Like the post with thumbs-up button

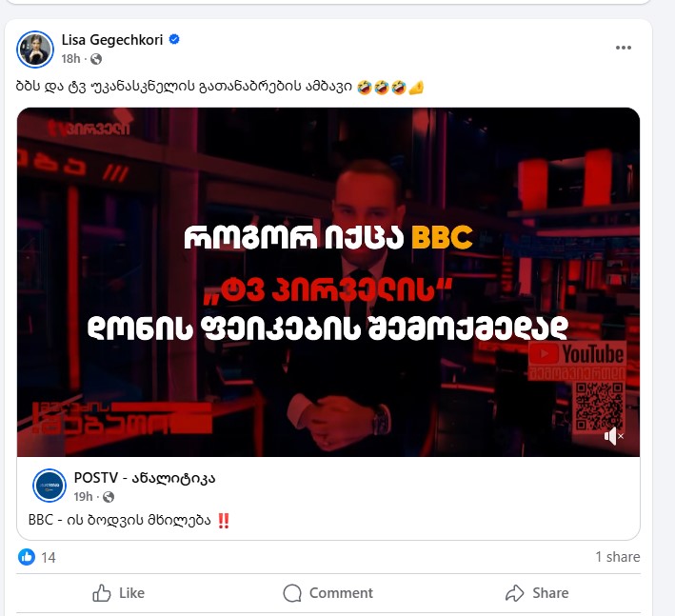coord(118,593)
